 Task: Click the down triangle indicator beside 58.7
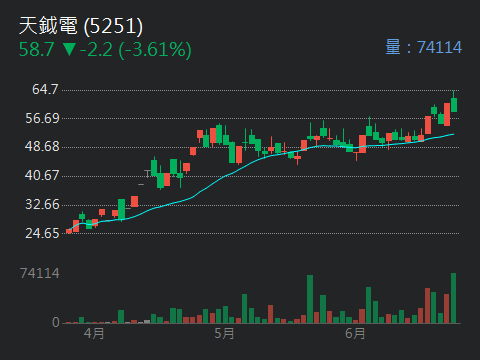pyautogui.click(x=69, y=50)
